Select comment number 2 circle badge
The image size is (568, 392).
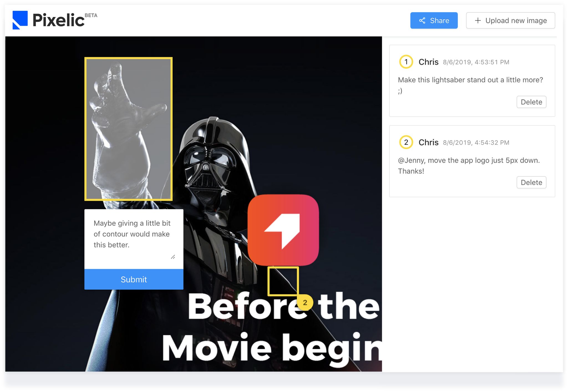point(406,142)
